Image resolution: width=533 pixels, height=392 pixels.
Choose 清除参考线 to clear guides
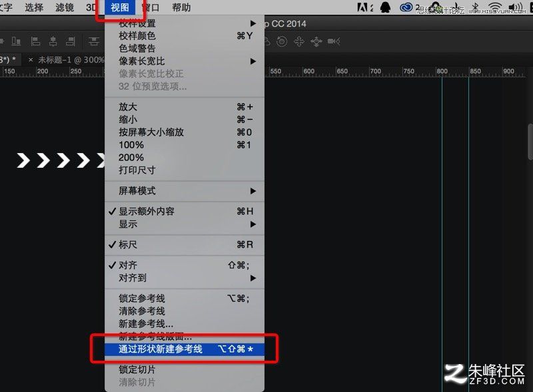185,311
